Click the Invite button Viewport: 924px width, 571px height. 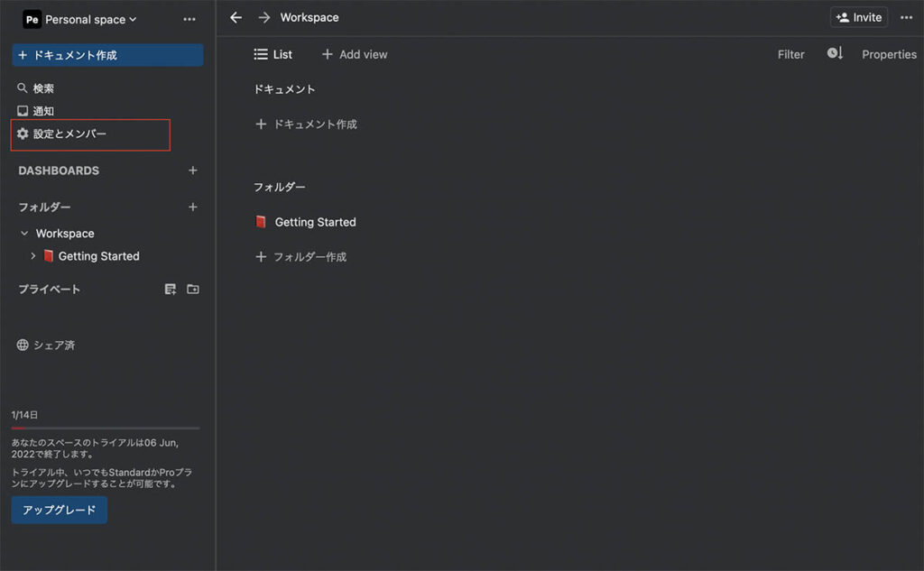858,18
